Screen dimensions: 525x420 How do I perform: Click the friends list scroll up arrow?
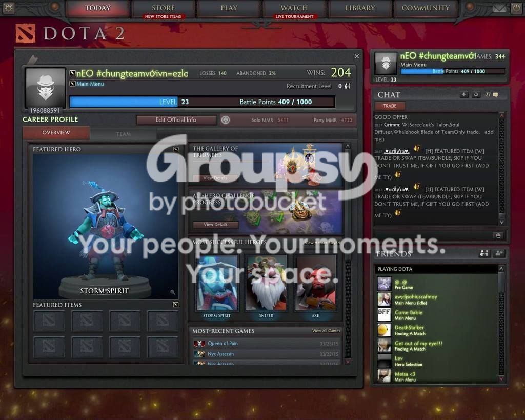pos(501,268)
